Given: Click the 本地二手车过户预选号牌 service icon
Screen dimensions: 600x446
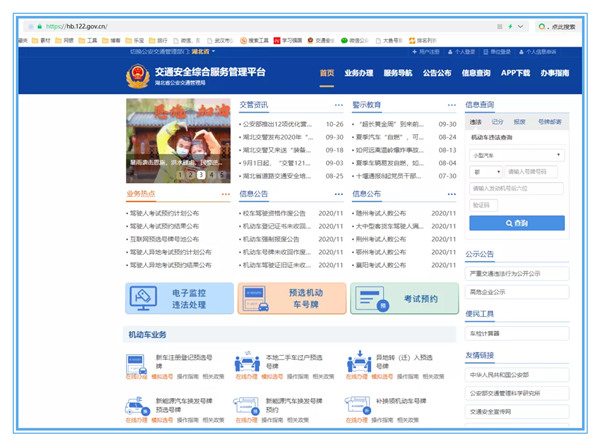Looking at the screenshot, I should 247,361.
